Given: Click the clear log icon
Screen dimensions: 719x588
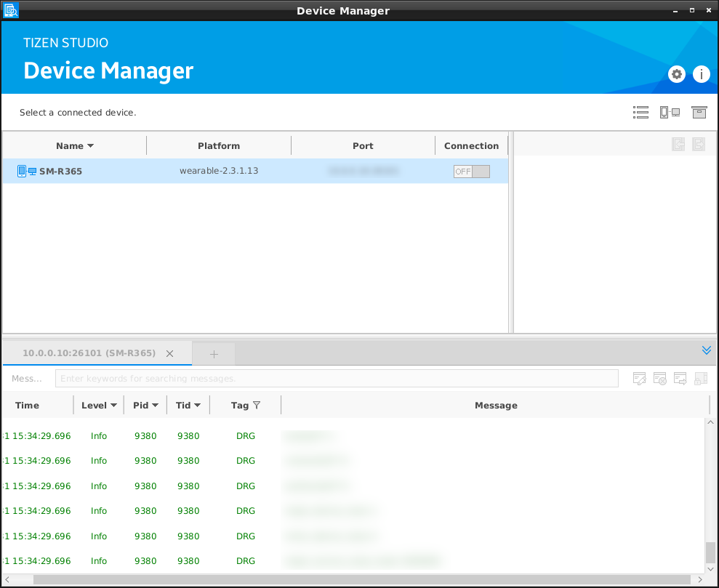Looking at the screenshot, I should click(x=659, y=379).
